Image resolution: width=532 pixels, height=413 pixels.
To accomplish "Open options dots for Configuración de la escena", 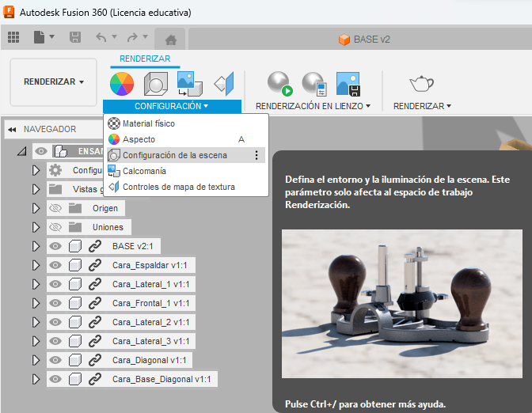I will point(256,155).
